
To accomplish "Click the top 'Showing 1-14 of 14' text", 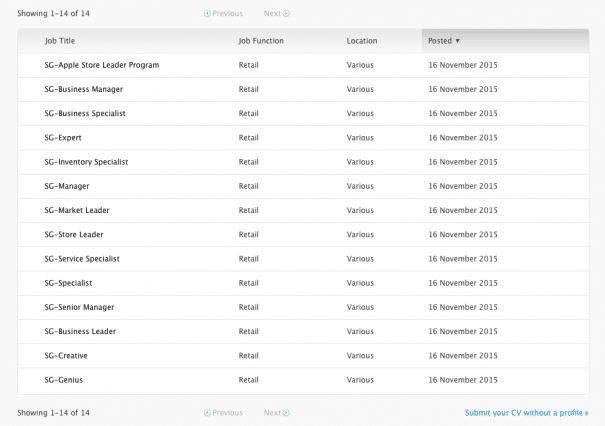I will pos(54,14).
